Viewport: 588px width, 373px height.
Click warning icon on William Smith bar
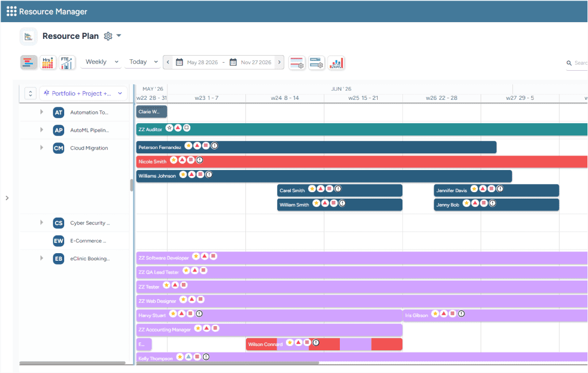coord(342,203)
